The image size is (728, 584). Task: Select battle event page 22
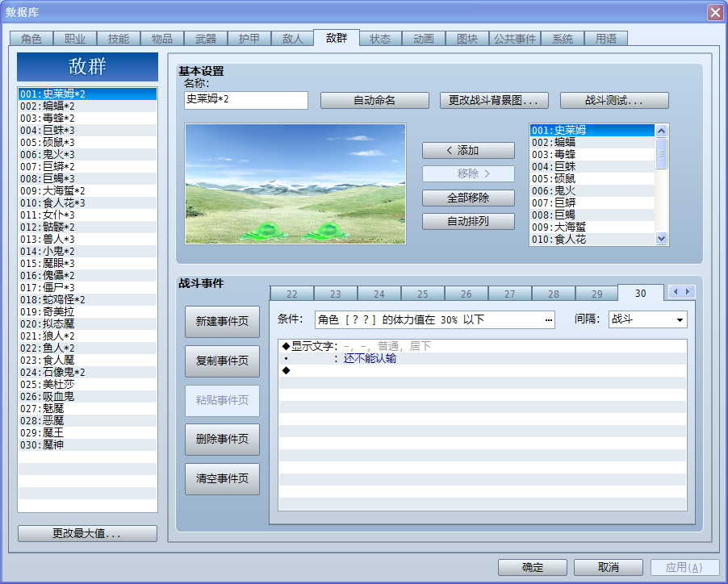[292, 294]
